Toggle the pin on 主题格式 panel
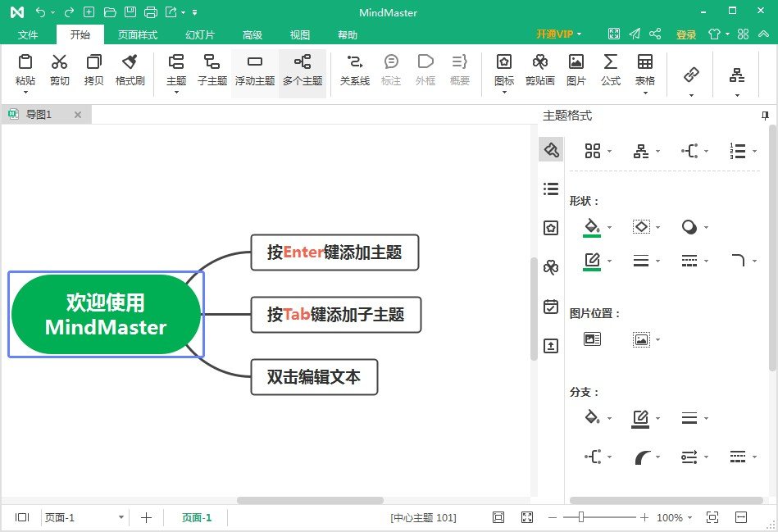778x532 pixels. pyautogui.click(x=766, y=116)
